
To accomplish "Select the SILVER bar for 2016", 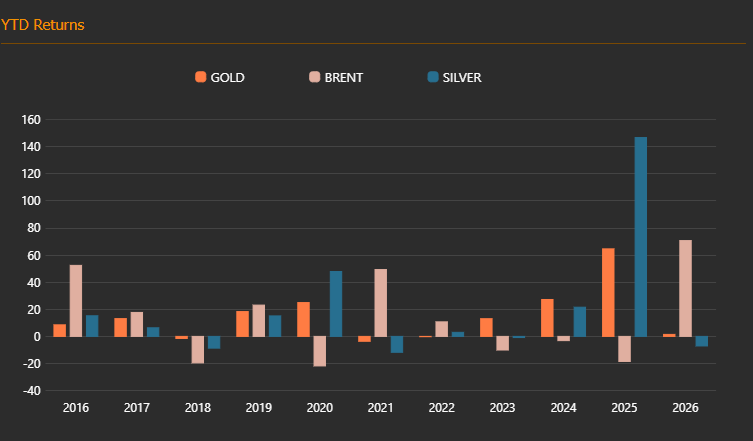I will (x=92, y=326).
